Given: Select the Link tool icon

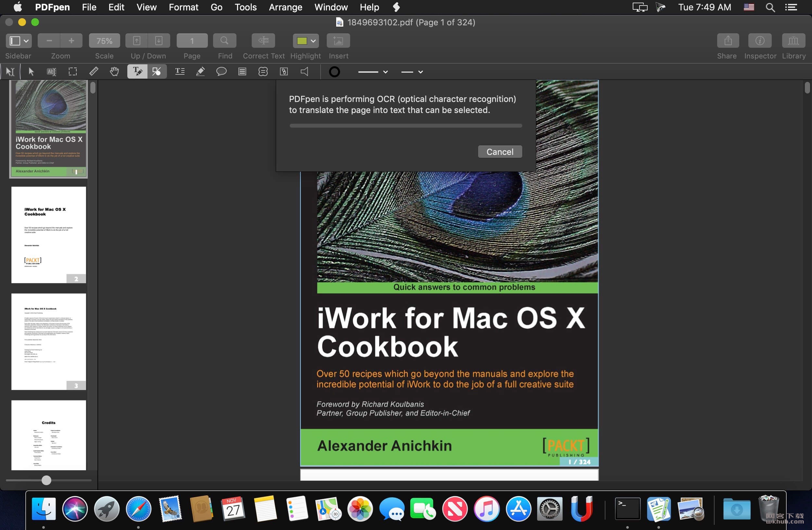Looking at the screenshot, I should [284, 72].
